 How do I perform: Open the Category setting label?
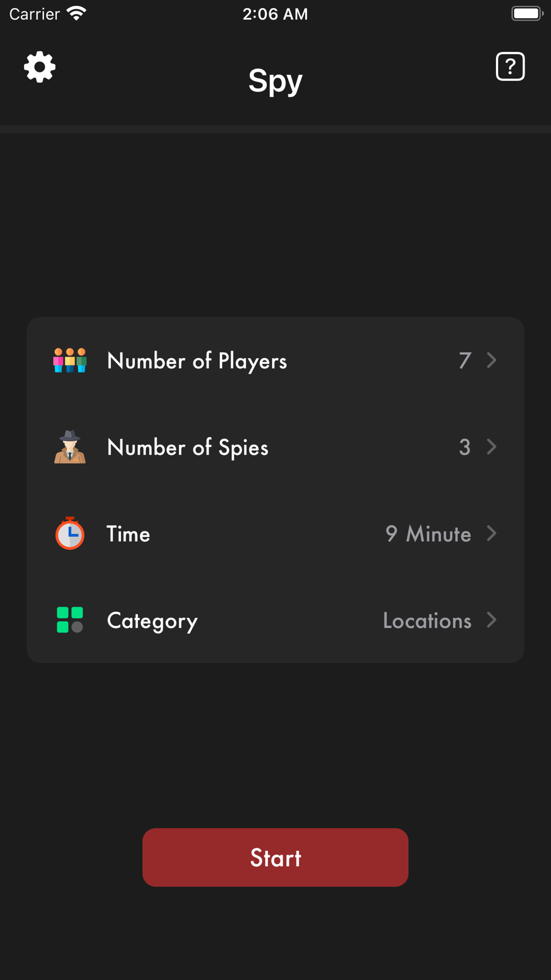pos(152,621)
